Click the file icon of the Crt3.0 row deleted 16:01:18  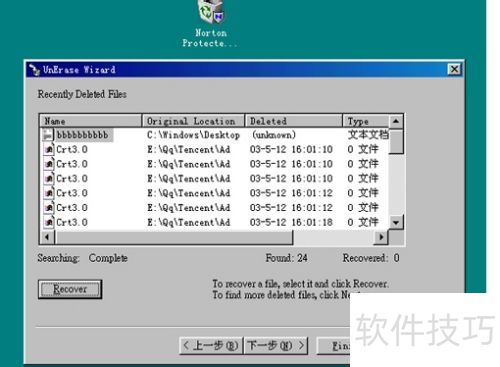(x=49, y=222)
